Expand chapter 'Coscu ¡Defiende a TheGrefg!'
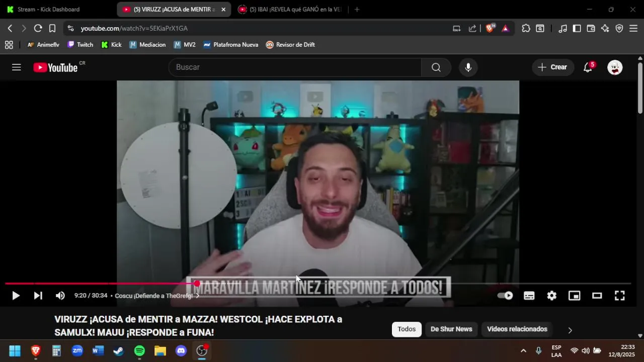 coord(157,296)
